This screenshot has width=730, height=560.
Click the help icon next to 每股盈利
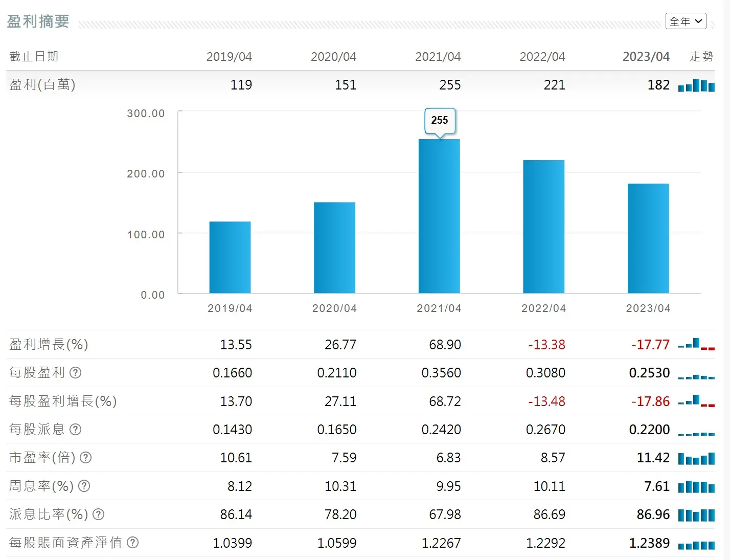[76, 372]
